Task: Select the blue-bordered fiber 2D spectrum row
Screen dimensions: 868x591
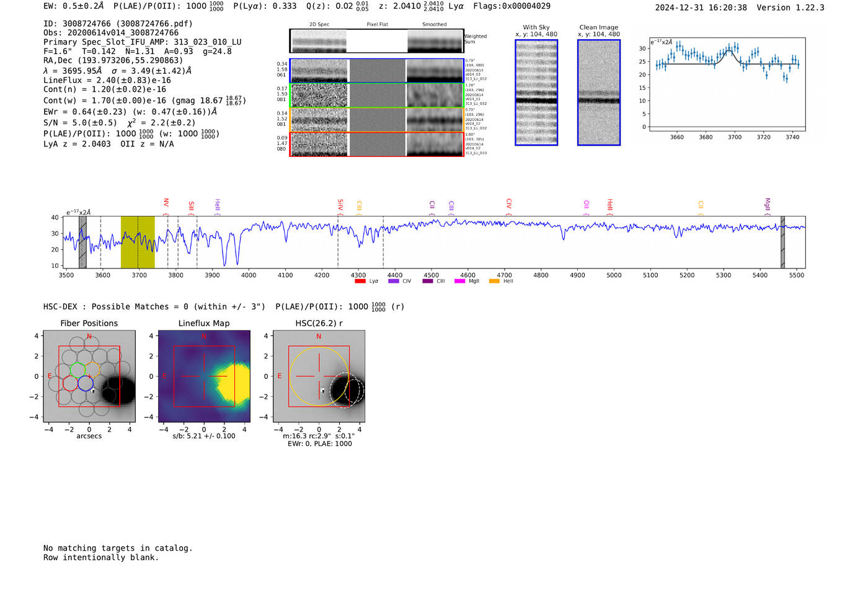Action: point(377,71)
